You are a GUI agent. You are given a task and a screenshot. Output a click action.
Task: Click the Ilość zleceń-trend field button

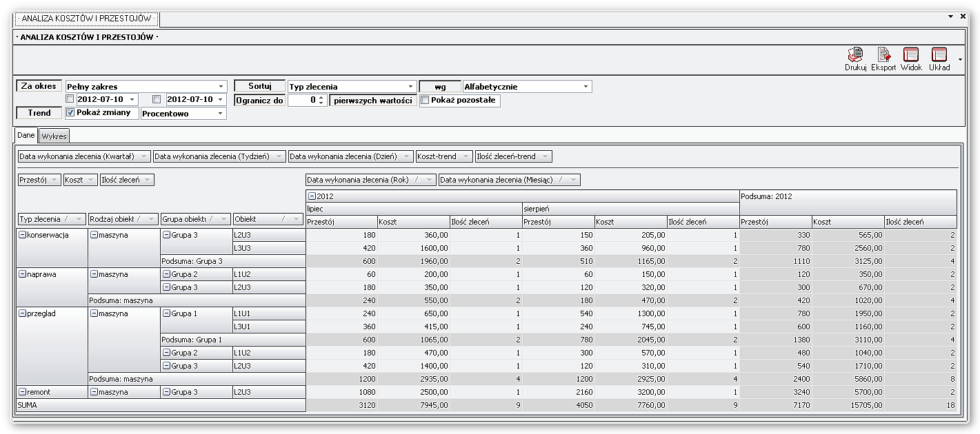[513, 156]
